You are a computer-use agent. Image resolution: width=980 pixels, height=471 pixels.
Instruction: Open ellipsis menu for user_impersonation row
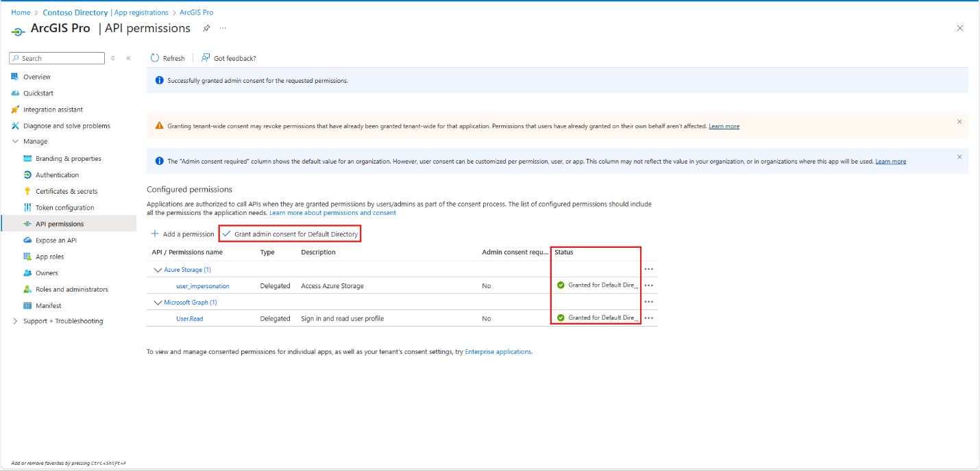point(649,285)
